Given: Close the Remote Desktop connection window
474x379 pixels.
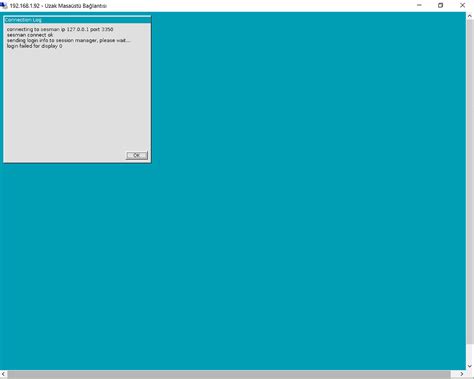Looking at the screenshot, I should point(462,5).
